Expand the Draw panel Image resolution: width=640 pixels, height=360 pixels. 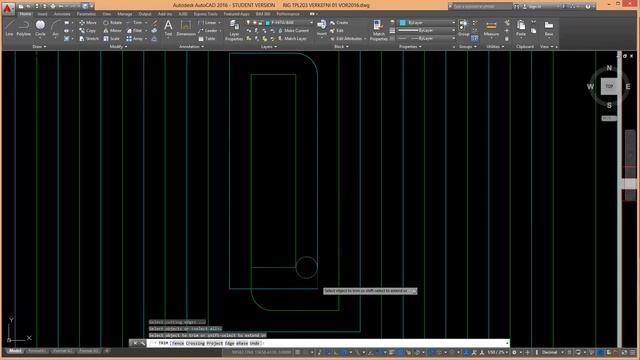[39, 47]
